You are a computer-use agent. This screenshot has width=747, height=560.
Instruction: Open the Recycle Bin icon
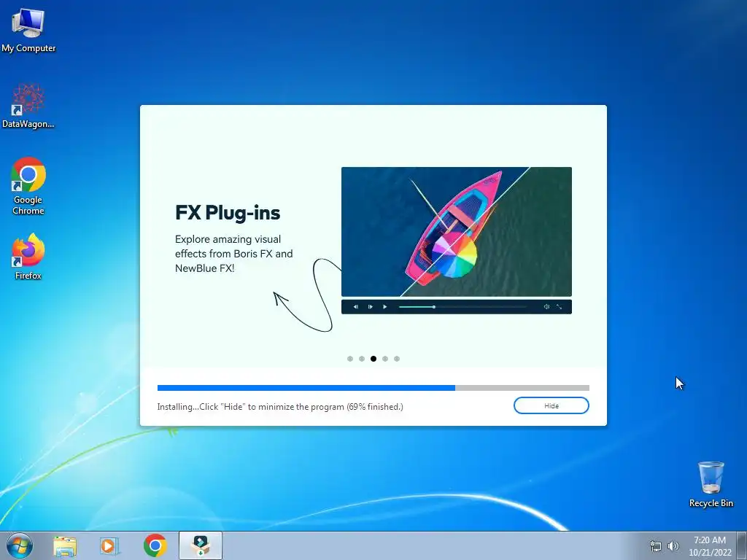(x=711, y=484)
